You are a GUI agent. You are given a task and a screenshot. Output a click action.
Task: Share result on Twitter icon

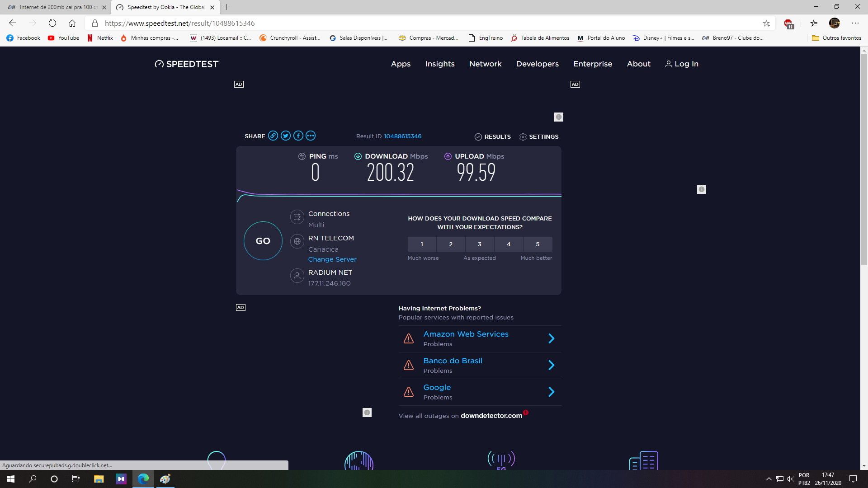(286, 136)
